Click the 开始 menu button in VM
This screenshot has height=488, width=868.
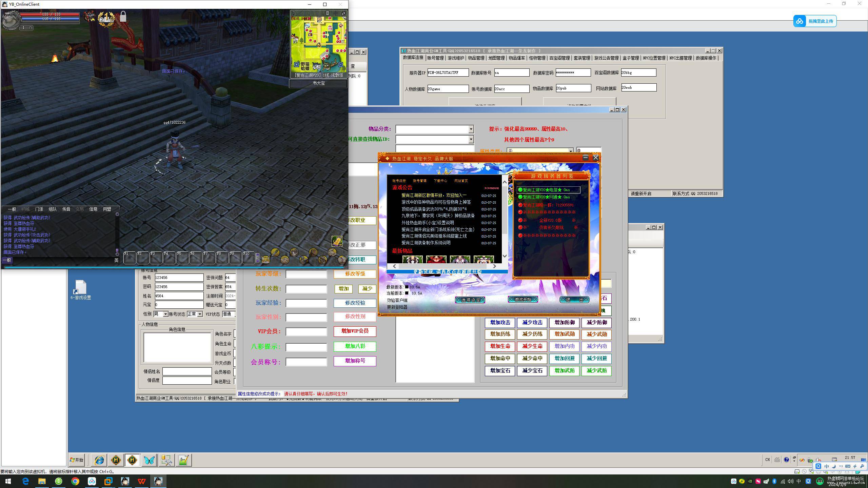coord(77,460)
